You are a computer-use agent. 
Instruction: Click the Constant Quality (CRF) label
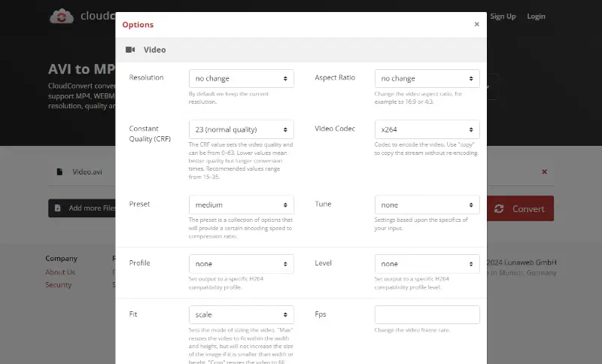click(150, 133)
